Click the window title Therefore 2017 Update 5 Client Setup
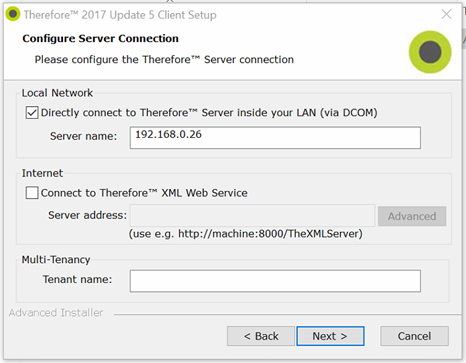 point(120,15)
